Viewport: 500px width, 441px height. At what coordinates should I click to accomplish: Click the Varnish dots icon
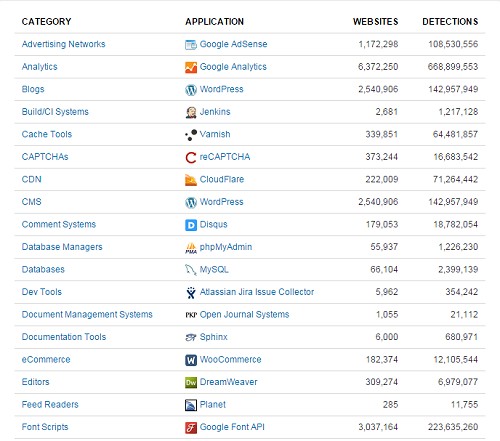191,135
